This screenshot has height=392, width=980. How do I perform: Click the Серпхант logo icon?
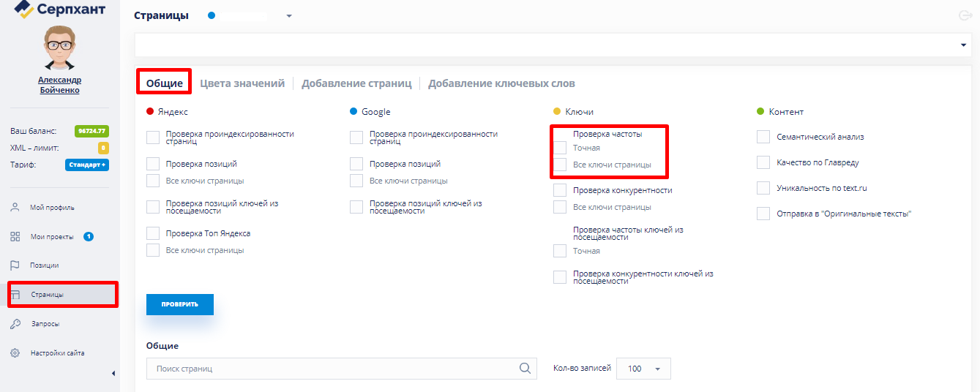pos(24,10)
